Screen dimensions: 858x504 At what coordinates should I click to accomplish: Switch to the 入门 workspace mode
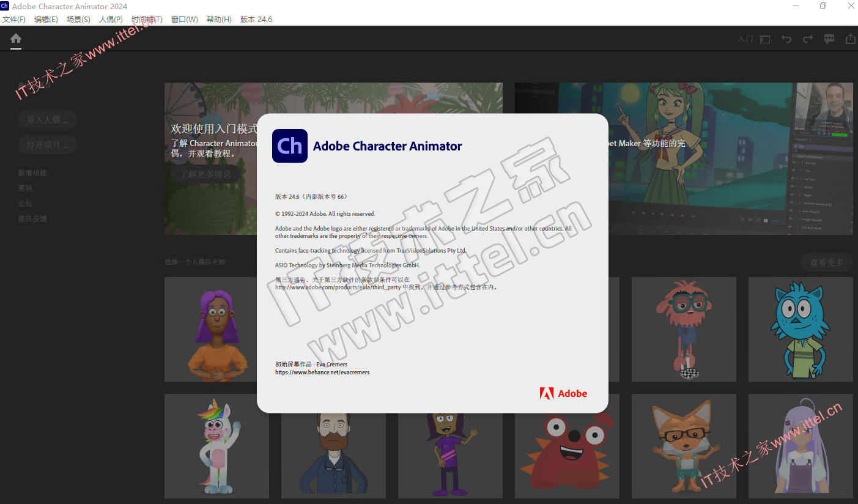pyautogui.click(x=745, y=39)
